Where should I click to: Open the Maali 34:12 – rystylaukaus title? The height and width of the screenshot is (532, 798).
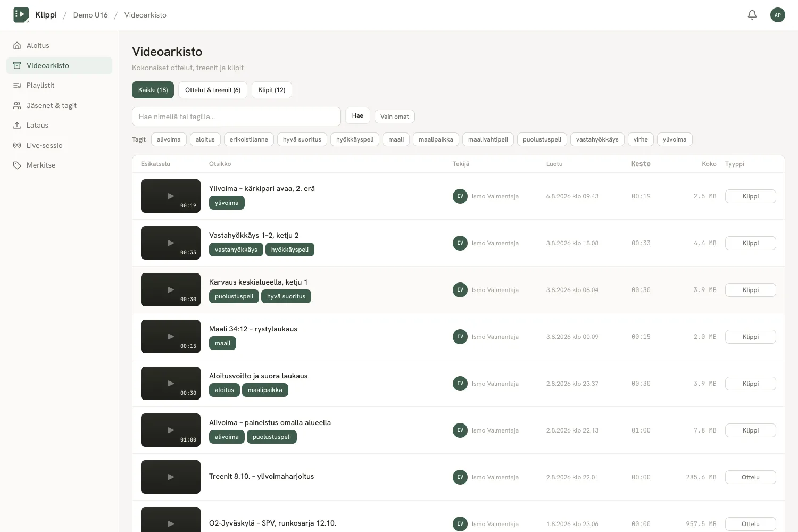pos(253,329)
